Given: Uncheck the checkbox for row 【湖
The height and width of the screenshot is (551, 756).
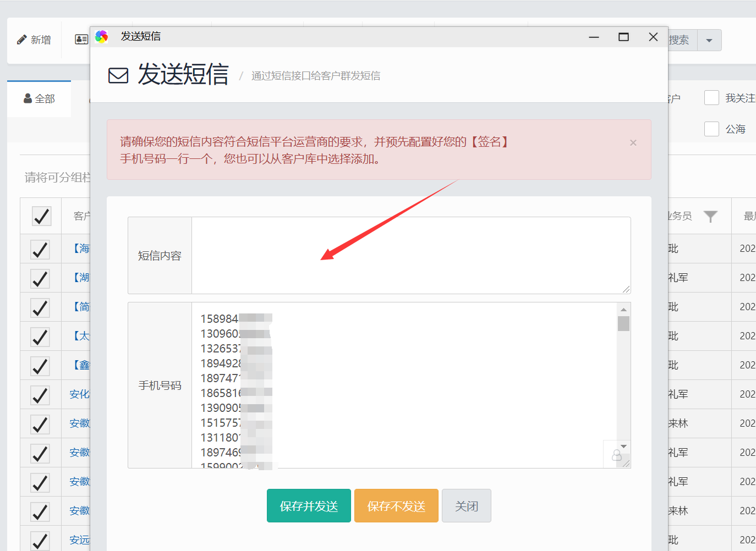Looking at the screenshot, I should [x=40, y=278].
